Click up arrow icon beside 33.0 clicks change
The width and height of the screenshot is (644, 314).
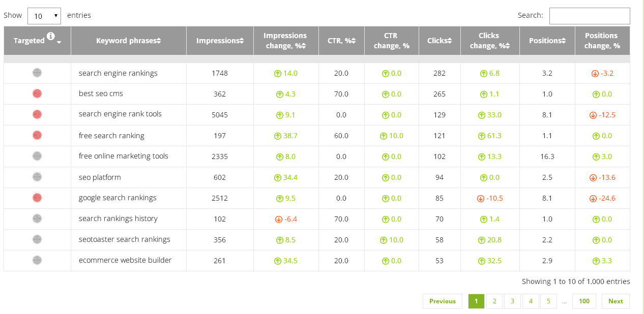481,115
